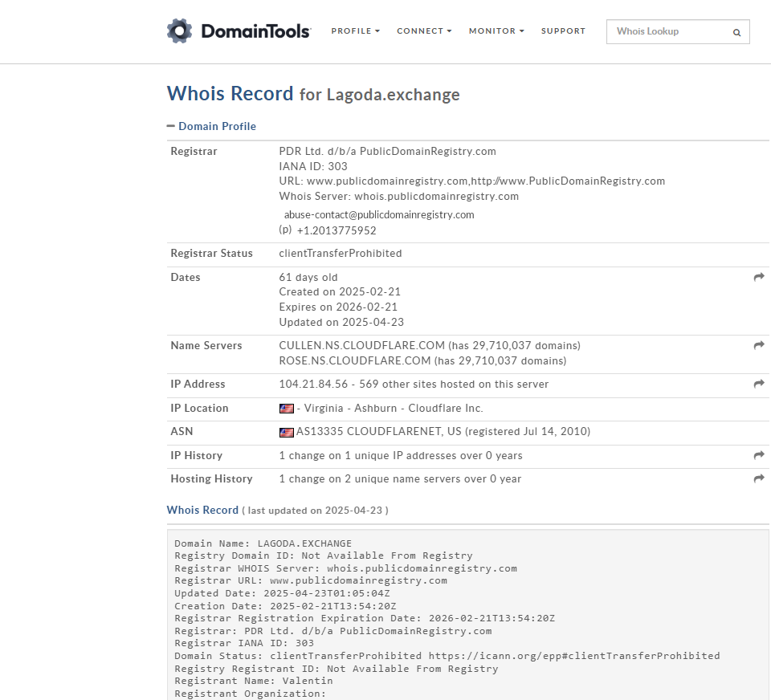
Task: Click the clientTransferProhibited status value
Action: click(x=341, y=253)
